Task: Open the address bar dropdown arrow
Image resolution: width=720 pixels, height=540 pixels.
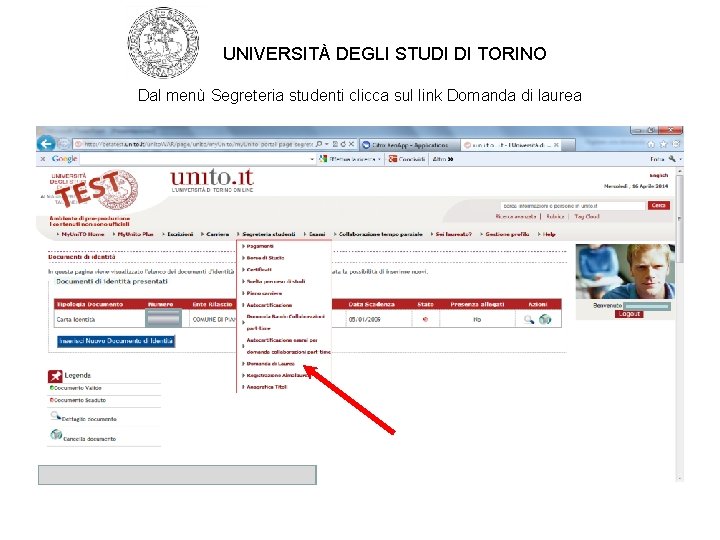Action: (327, 144)
